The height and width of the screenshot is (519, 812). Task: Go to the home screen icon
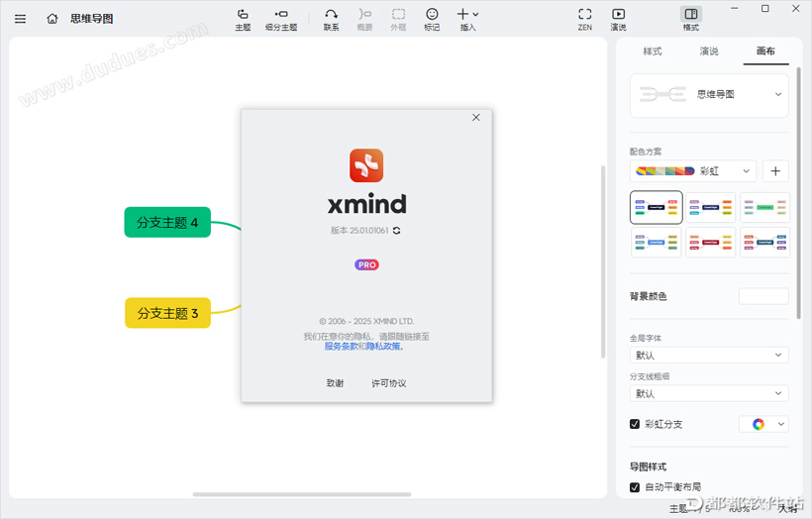coord(52,19)
